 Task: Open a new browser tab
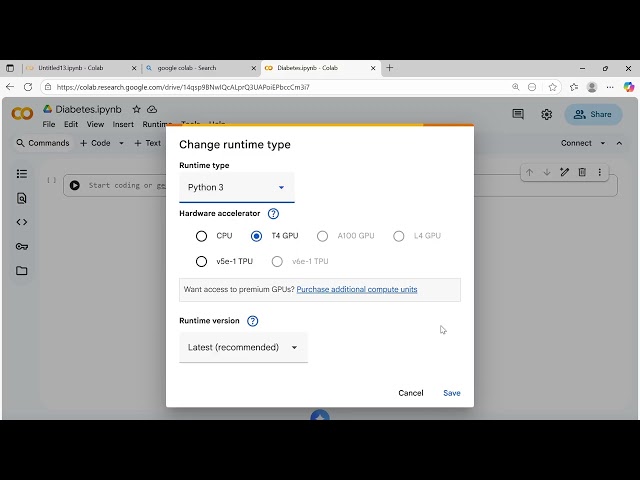[x=389, y=68]
